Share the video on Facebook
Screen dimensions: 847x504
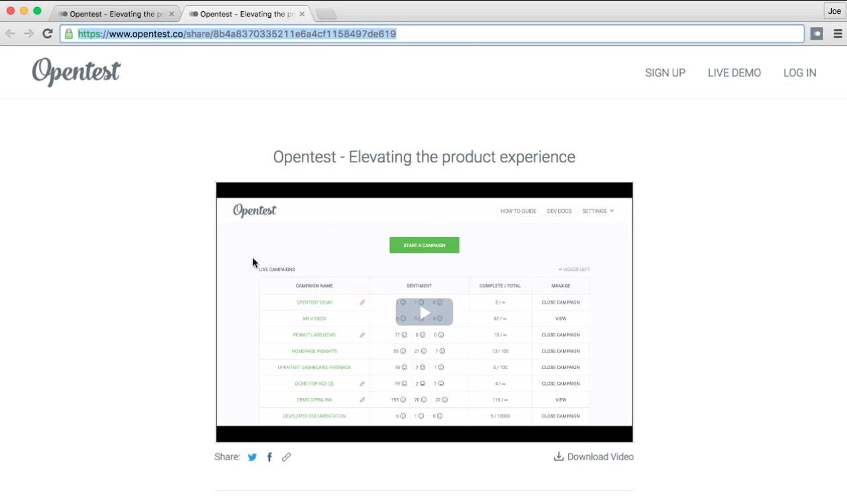tap(270, 457)
